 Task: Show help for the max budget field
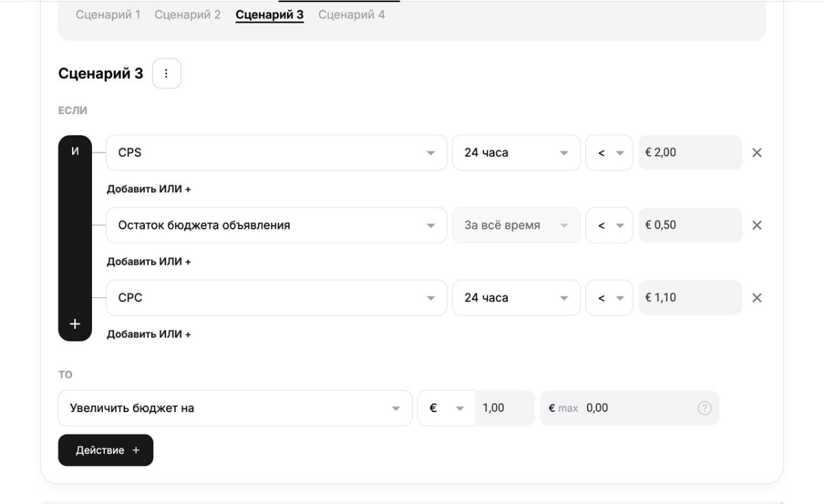click(704, 409)
